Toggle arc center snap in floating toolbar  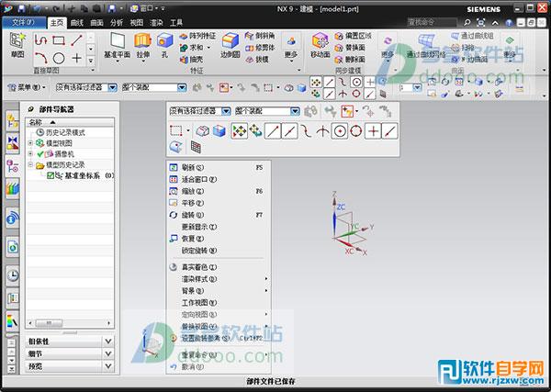click(340, 131)
